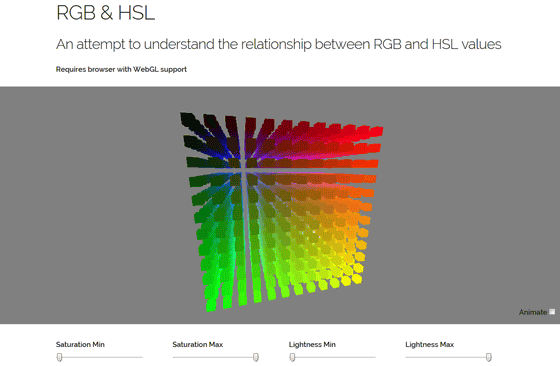Enable the Animate checkbox
This screenshot has height=366, width=560.
[552, 312]
